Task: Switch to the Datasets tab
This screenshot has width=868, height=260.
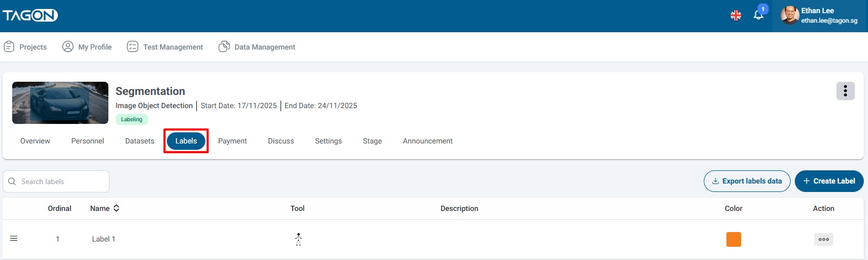Action: click(x=139, y=141)
